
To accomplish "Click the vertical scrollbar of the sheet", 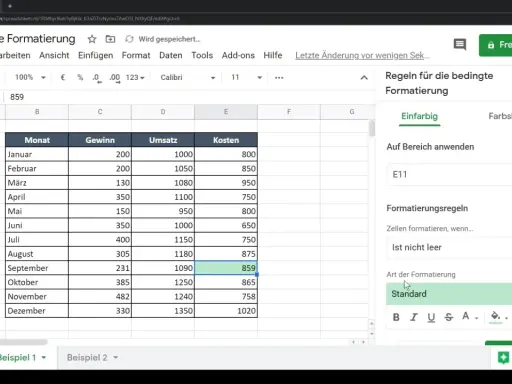I will [x=372, y=128].
